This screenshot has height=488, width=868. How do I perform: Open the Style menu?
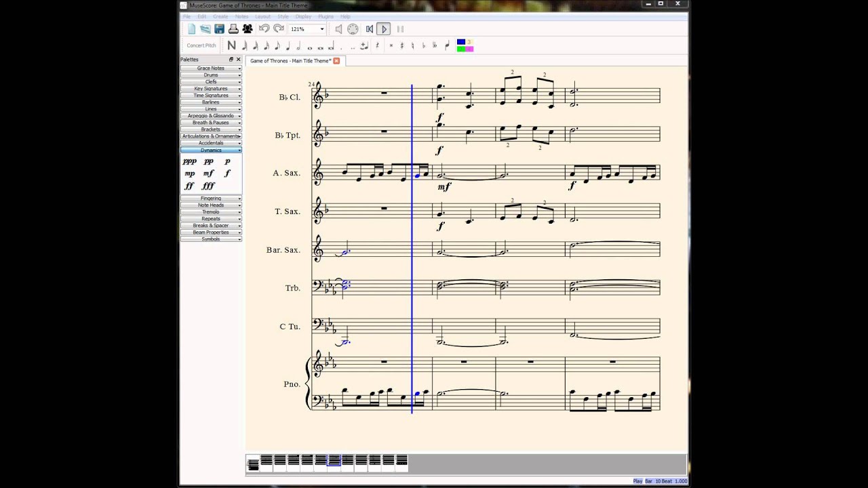coord(283,16)
